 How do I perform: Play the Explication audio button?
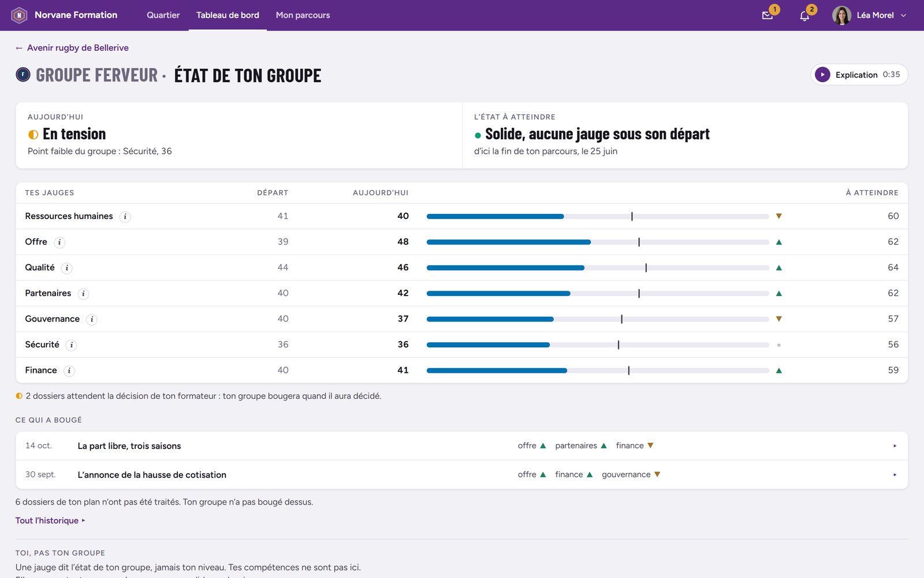[822, 75]
